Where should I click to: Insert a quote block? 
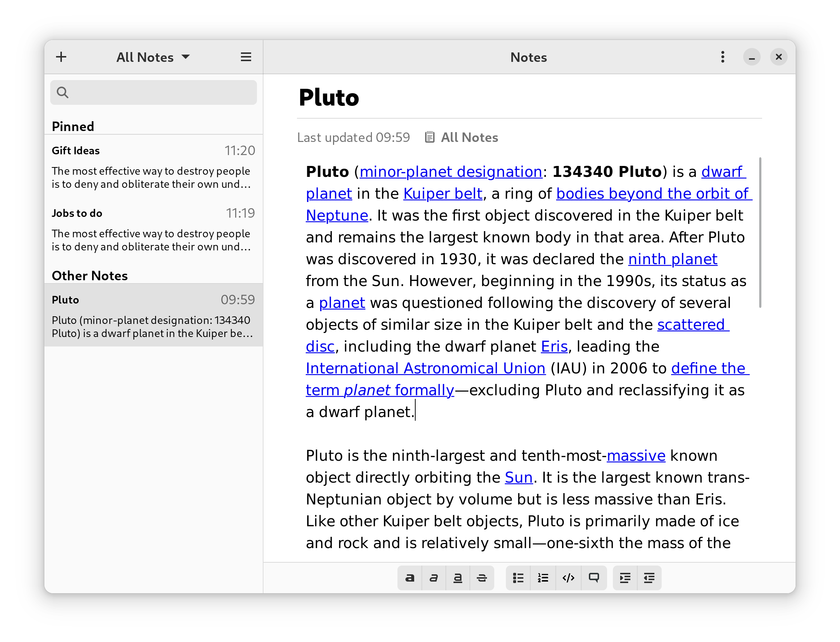coord(594,578)
